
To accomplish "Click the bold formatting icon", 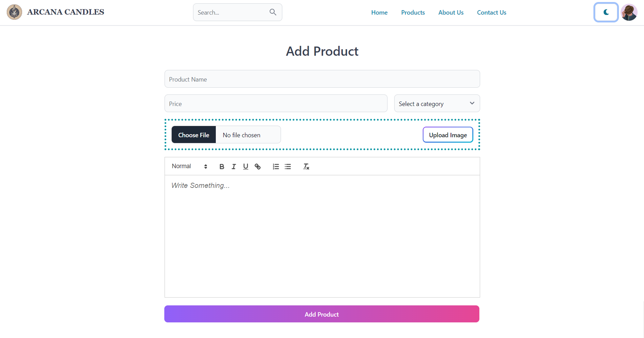I will tap(222, 166).
